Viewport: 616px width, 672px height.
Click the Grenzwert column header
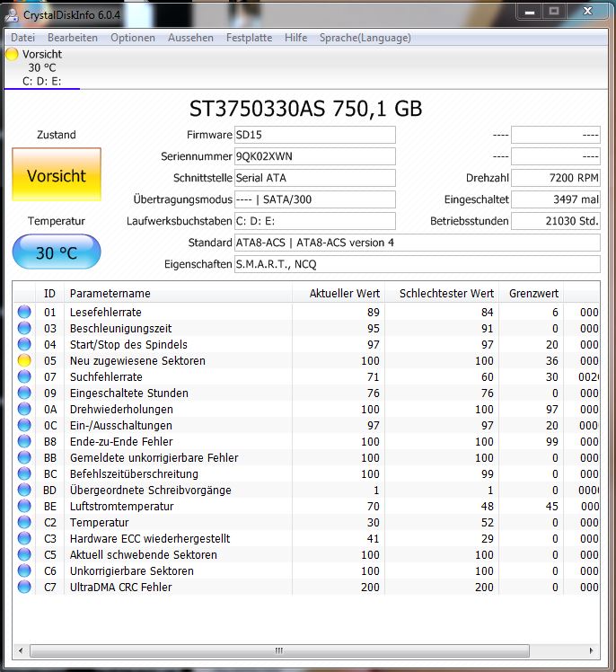tap(532, 293)
